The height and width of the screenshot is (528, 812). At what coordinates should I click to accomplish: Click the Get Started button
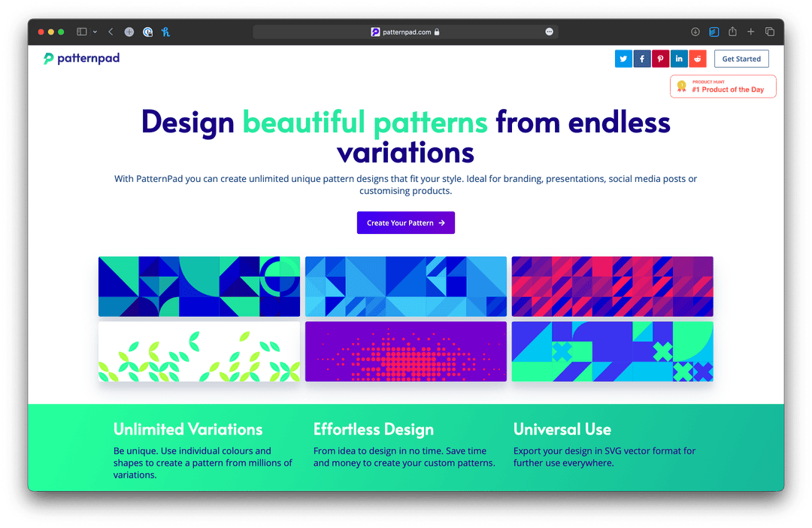coord(741,58)
